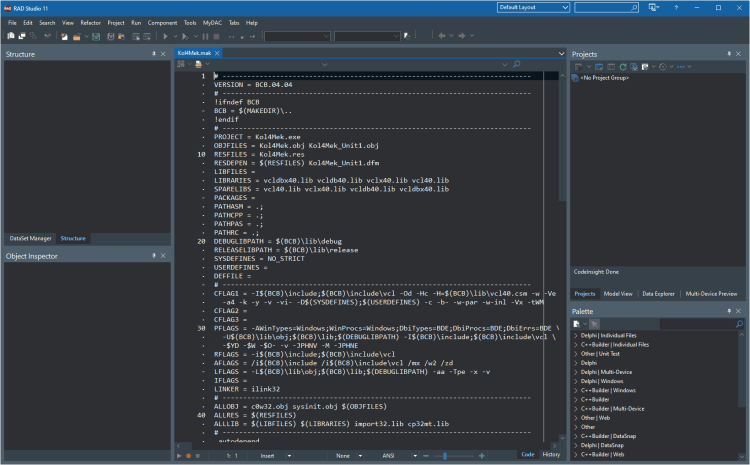Click the Palette search magnifier icon

pos(739,324)
